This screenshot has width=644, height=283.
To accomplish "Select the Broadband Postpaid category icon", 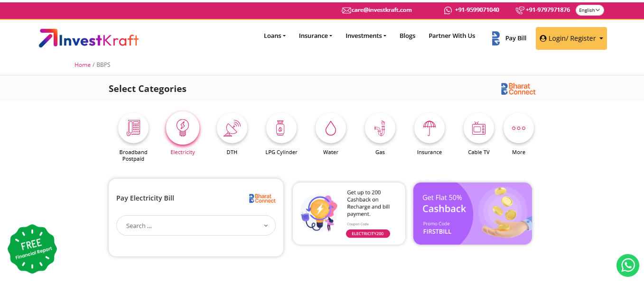I will pyautogui.click(x=133, y=128).
